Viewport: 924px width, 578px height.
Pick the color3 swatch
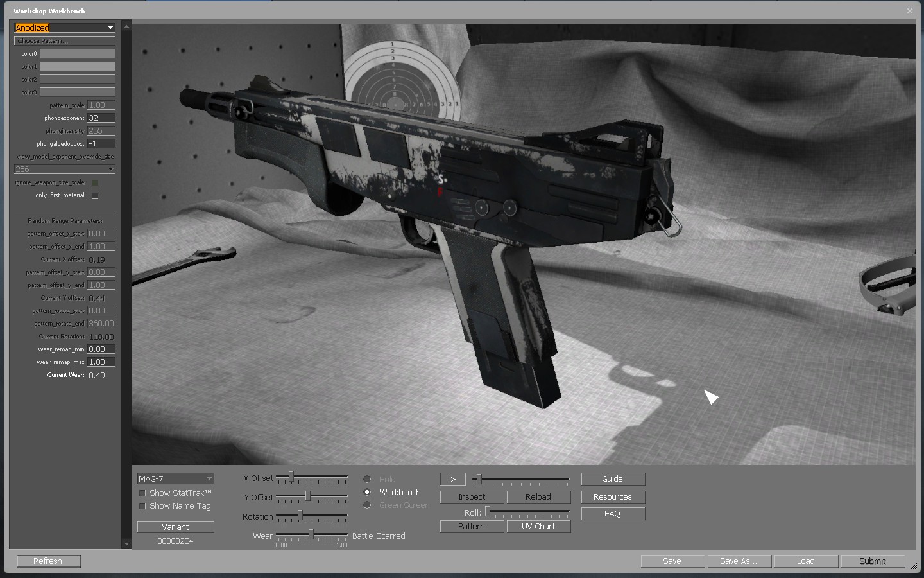78,92
